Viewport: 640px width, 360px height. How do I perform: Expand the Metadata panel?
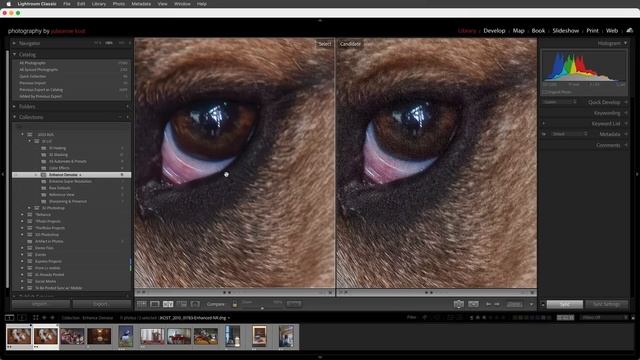point(626,134)
